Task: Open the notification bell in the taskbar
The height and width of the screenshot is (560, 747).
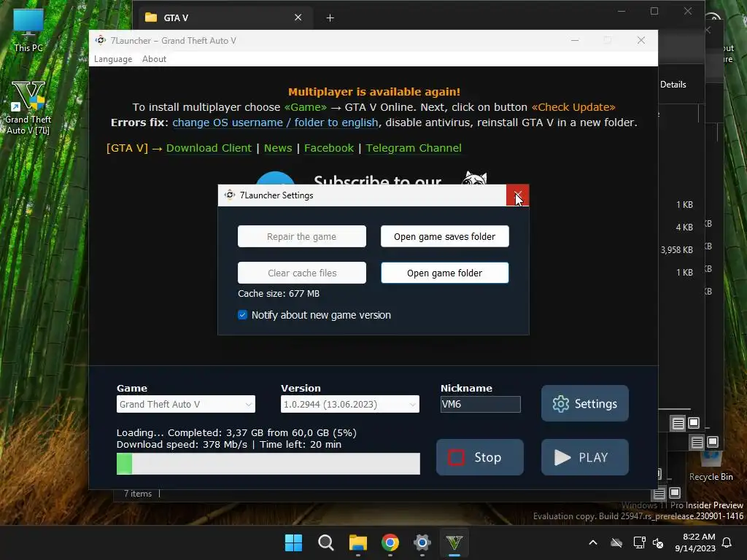Action: [727, 542]
